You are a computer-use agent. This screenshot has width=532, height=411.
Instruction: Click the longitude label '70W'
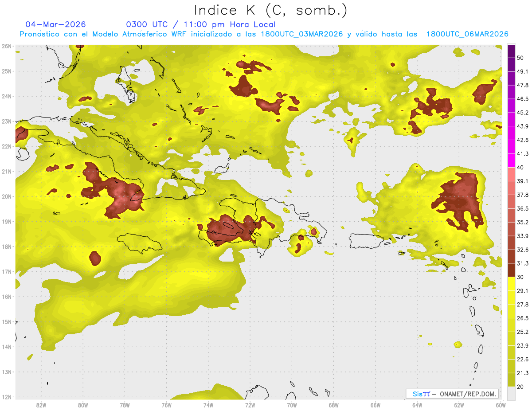tap(292, 405)
